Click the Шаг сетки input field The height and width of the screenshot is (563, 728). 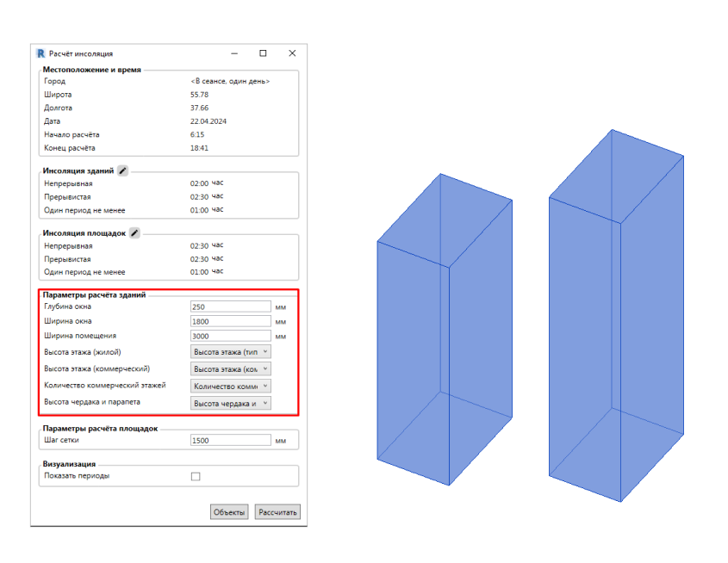click(x=230, y=440)
